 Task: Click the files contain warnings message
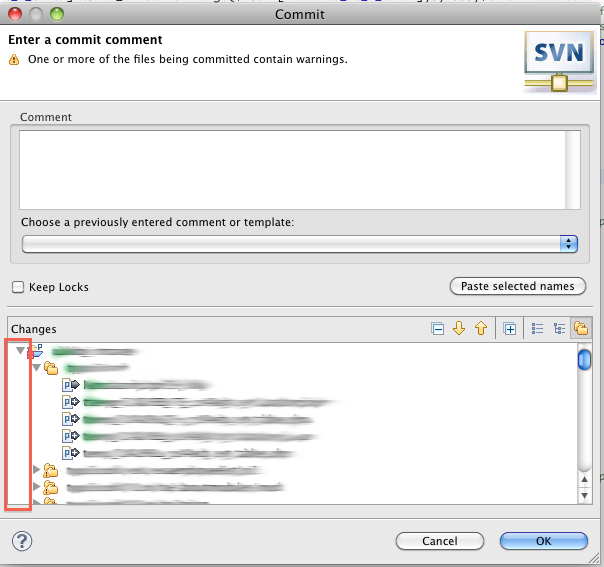pos(188,59)
